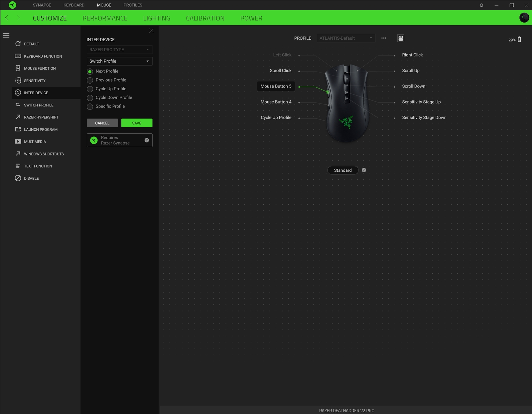Select the Scroll Down assignment label

(414, 86)
